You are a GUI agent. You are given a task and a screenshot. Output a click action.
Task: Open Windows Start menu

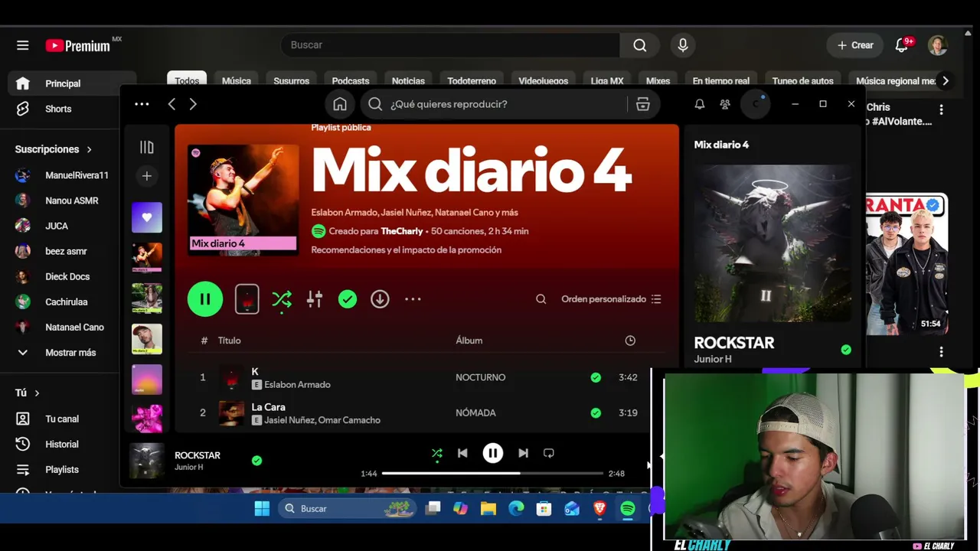click(262, 508)
